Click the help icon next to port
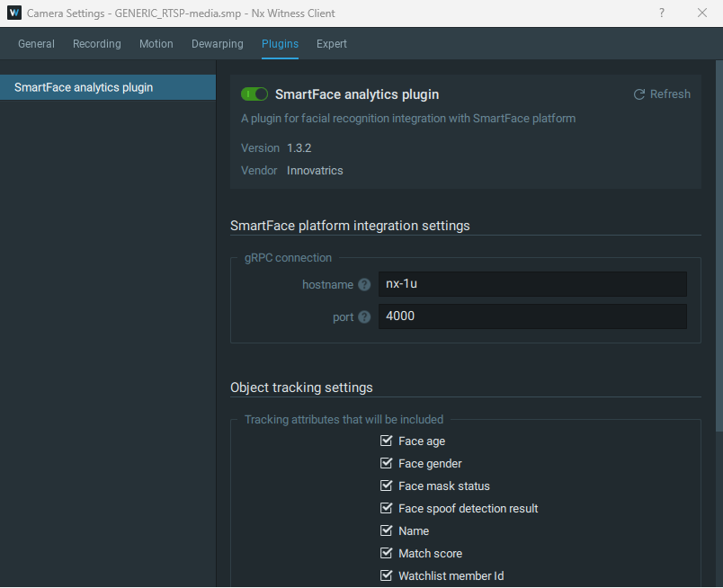This screenshot has width=723, height=588. click(x=364, y=317)
